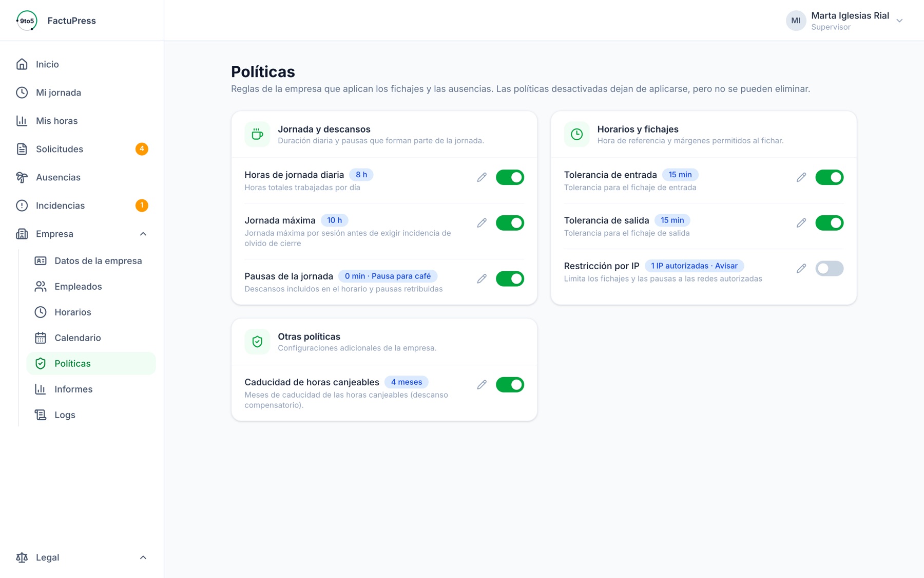
Task: Click the Horarios y fichajes clock icon
Action: tap(576, 135)
